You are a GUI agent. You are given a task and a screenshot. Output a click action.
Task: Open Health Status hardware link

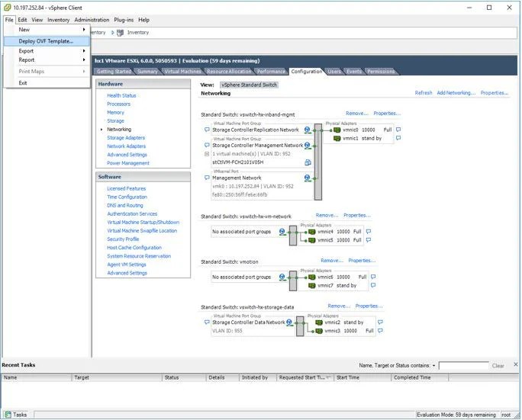tap(121, 96)
